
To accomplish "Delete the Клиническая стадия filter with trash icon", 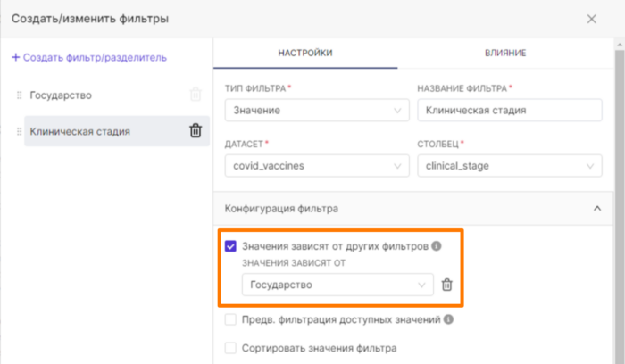I will (x=196, y=130).
